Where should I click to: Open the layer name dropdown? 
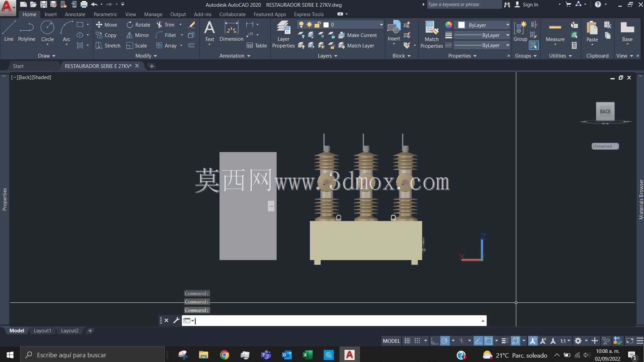[381, 25]
